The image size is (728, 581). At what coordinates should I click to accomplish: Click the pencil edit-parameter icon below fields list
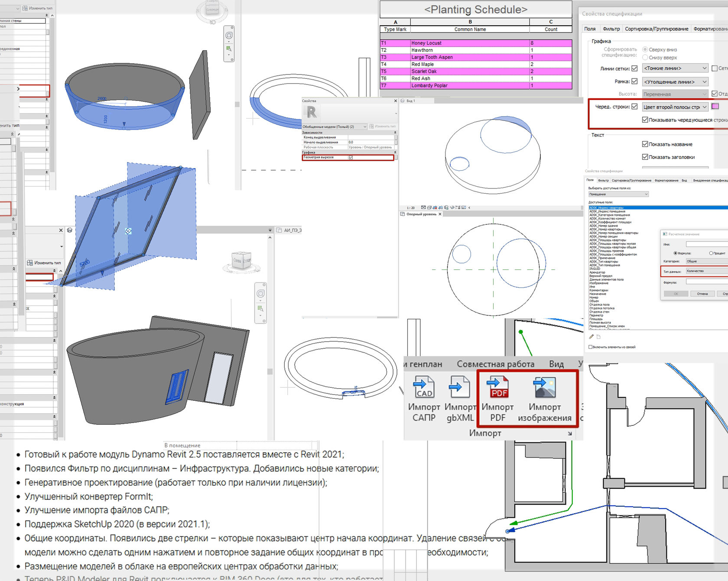click(x=591, y=337)
